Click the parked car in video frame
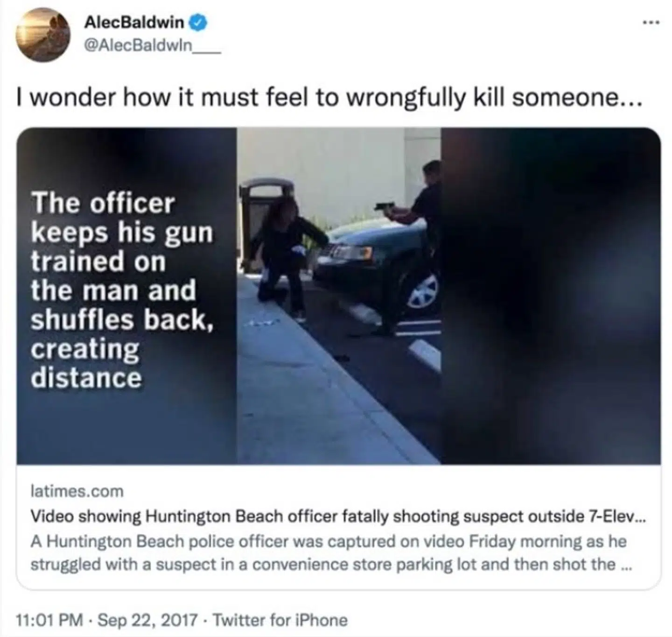 pos(377,266)
